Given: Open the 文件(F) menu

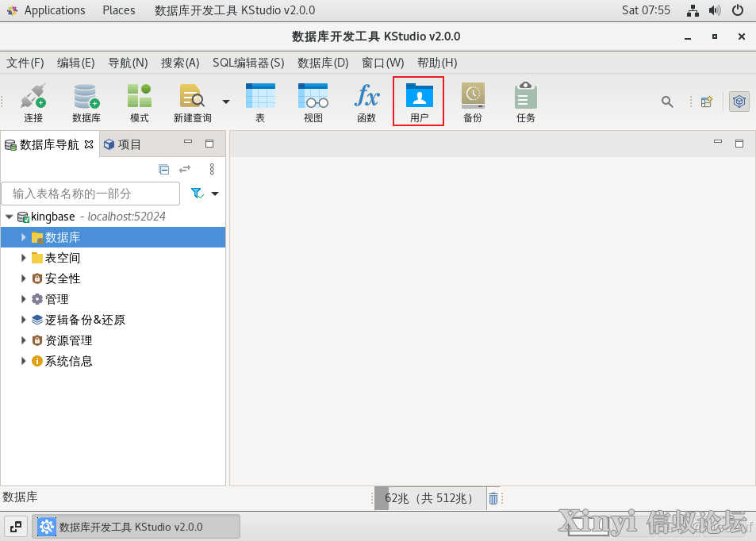Looking at the screenshot, I should tap(25, 63).
